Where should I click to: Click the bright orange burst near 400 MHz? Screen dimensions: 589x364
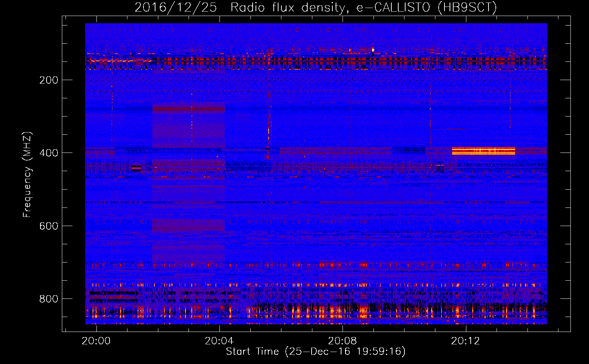(483, 151)
